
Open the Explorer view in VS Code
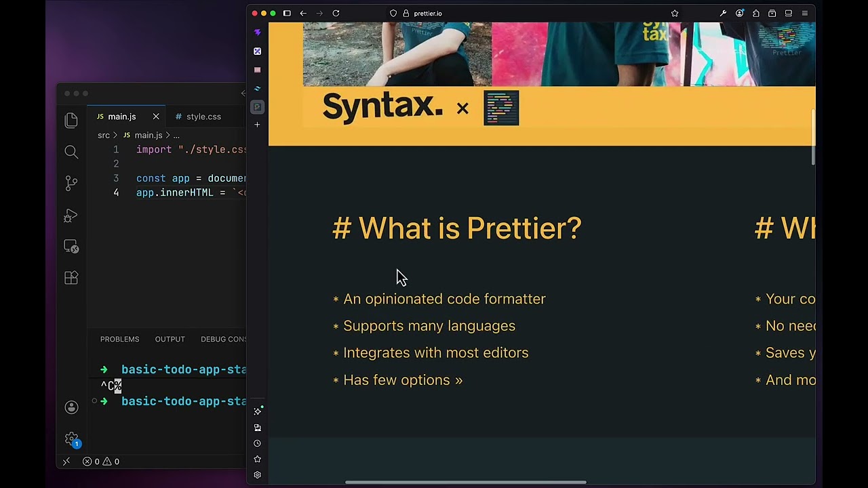[71, 121]
